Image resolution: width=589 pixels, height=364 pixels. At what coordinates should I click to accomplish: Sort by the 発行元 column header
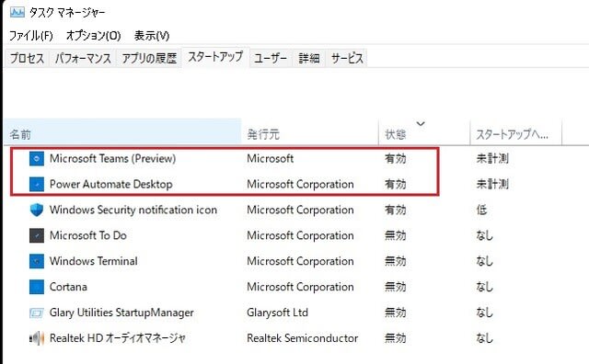coord(310,131)
